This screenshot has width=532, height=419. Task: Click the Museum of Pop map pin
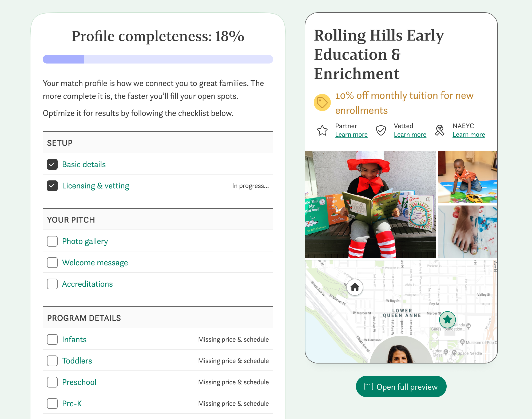tap(462, 342)
